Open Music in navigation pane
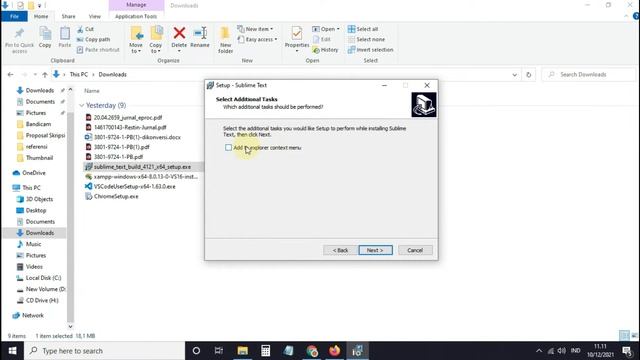This screenshot has width=640, height=360. [x=33, y=244]
